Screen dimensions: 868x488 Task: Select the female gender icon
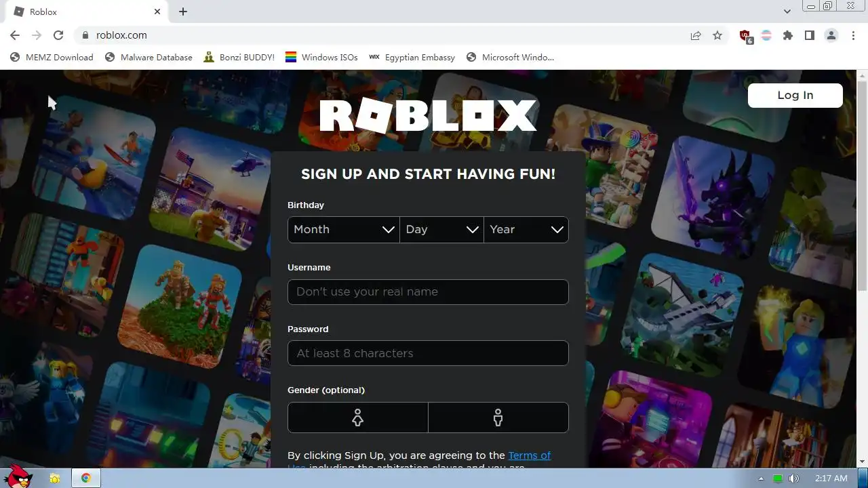tap(358, 418)
